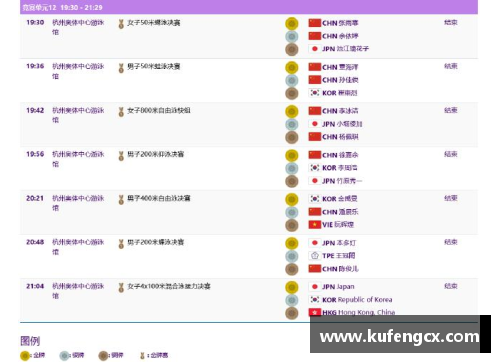Image resolution: width=500 pixels, height=362 pixels.
Task: Click the venue name in the 20:21 row
Action: point(78,203)
